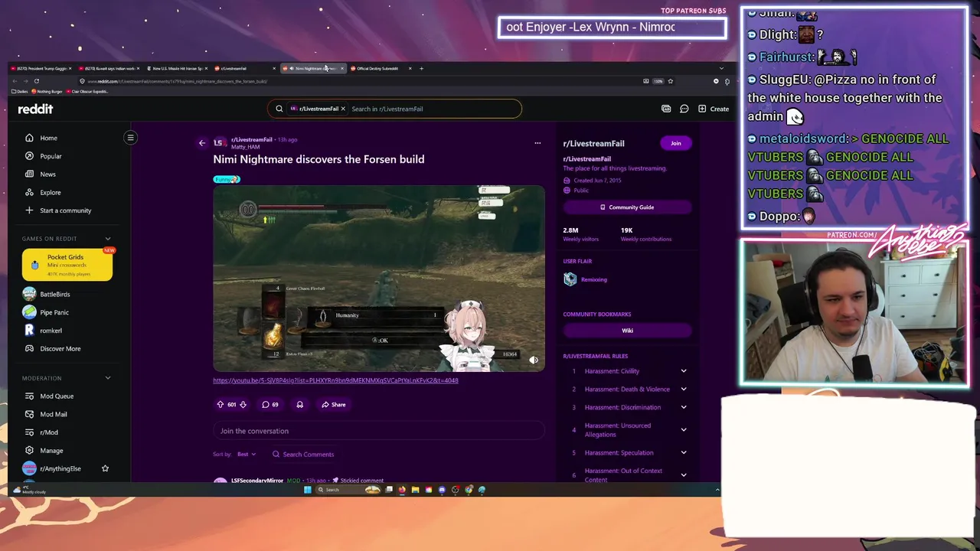Screen dimensions: 980x551
Task: Reload the page in the browser
Action: click(x=36, y=81)
